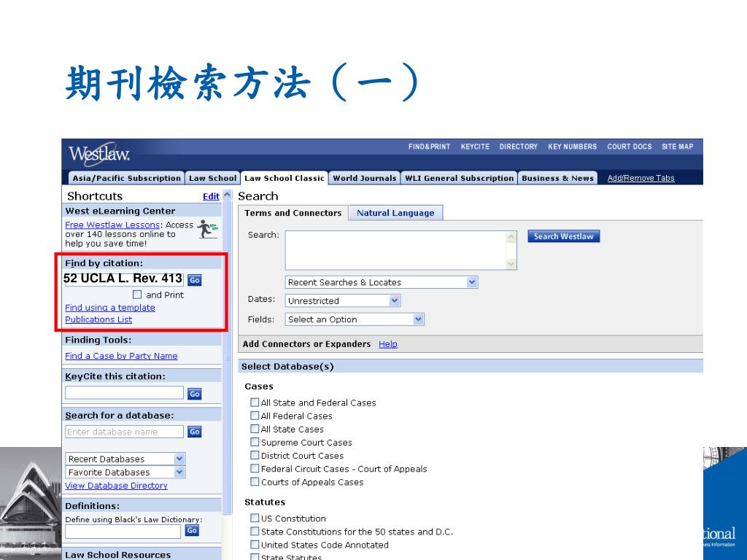This screenshot has height=560, width=747.
Task: Click the Search Westlaw button
Action: tap(564, 236)
